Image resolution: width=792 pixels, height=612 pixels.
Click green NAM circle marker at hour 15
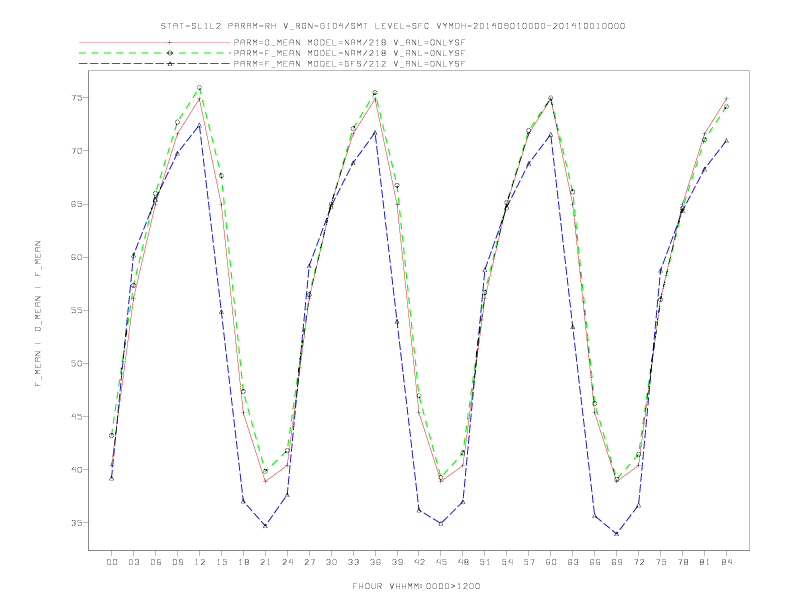[221, 176]
